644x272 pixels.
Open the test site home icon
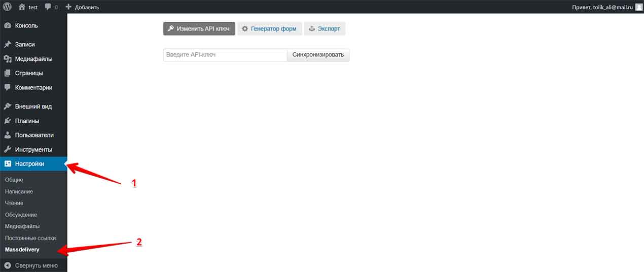[22, 7]
